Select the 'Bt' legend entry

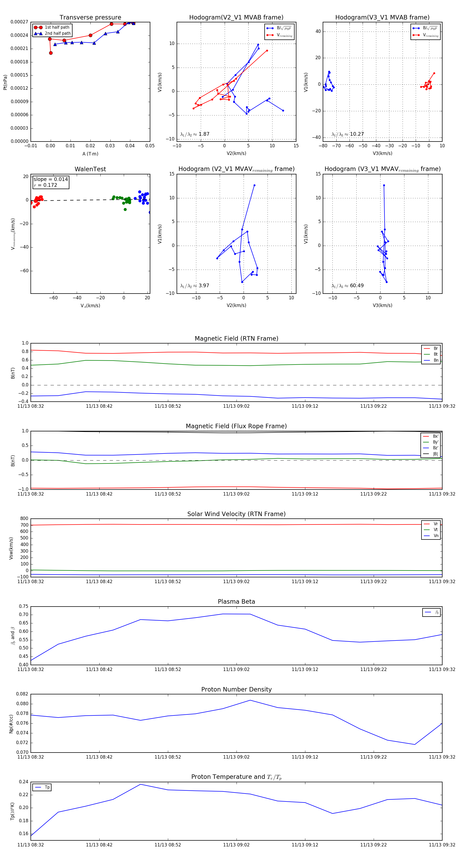click(x=431, y=354)
